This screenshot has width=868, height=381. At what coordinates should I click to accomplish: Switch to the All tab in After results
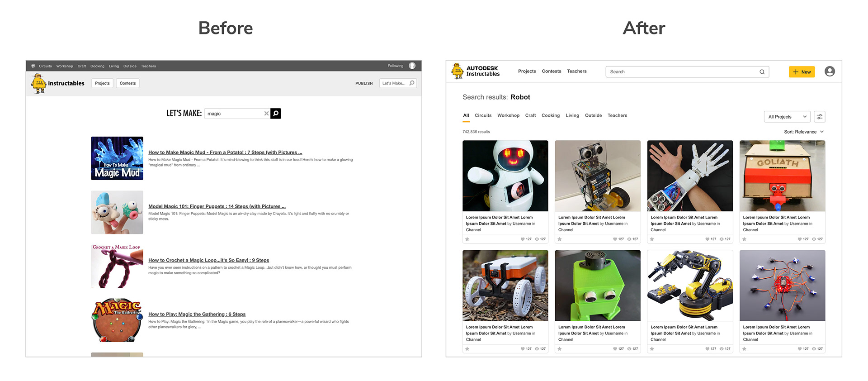(466, 116)
